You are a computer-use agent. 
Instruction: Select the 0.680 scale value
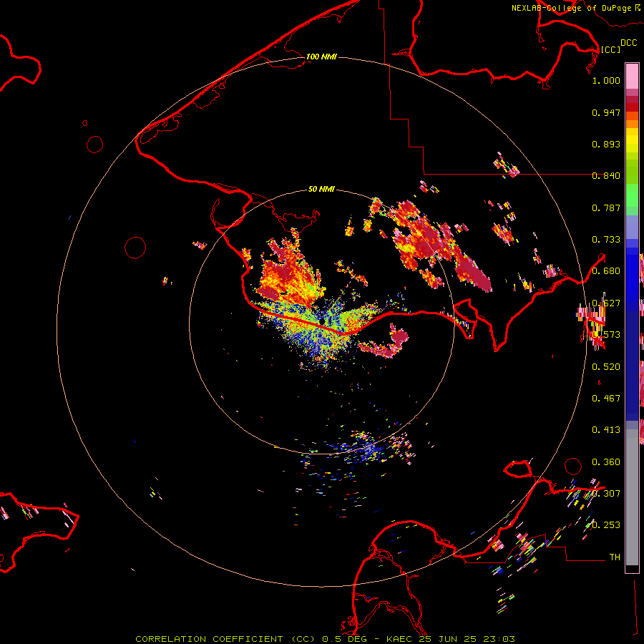[x=606, y=271]
